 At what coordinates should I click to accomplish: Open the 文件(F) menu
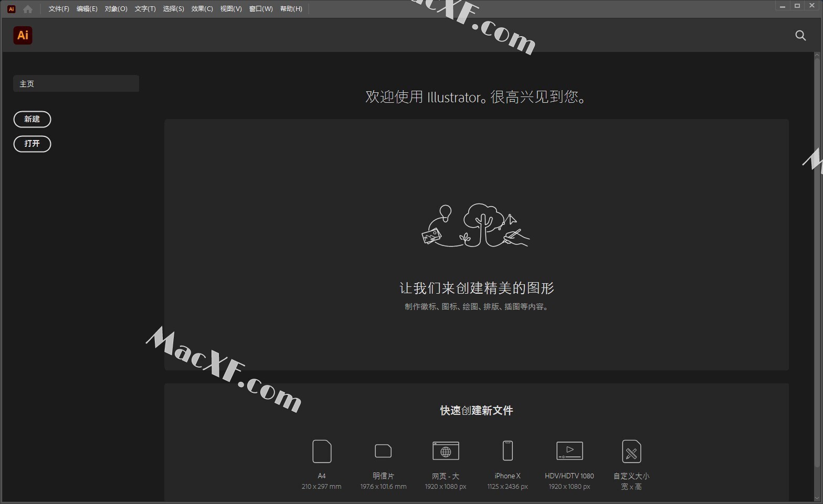tap(59, 9)
